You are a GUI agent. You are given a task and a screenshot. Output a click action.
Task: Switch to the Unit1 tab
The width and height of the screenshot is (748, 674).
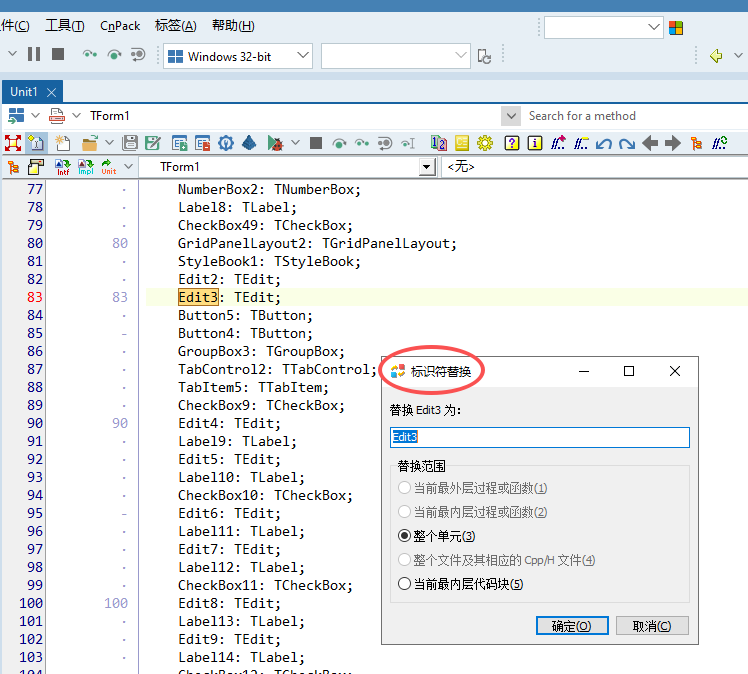pos(23,92)
